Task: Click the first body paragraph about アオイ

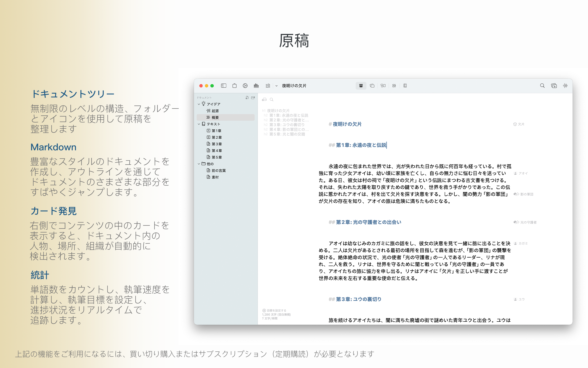Action: pyautogui.click(x=415, y=184)
